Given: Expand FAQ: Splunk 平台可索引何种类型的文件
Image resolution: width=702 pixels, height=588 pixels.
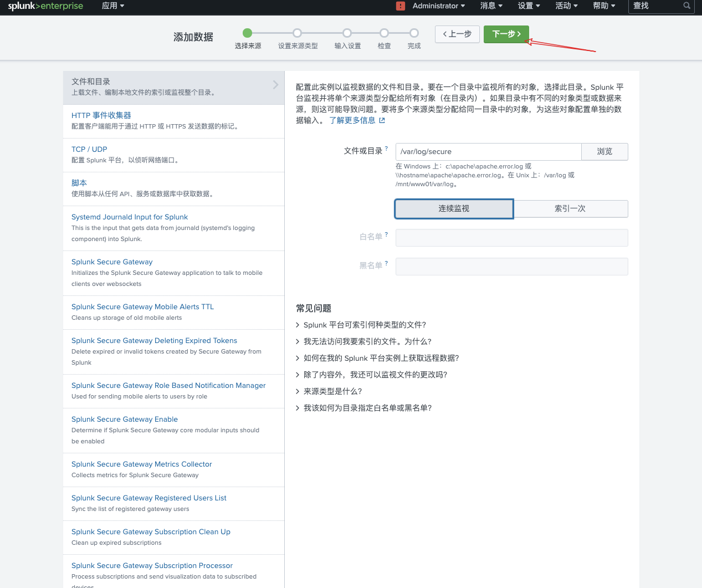Looking at the screenshot, I should pyautogui.click(x=361, y=325).
